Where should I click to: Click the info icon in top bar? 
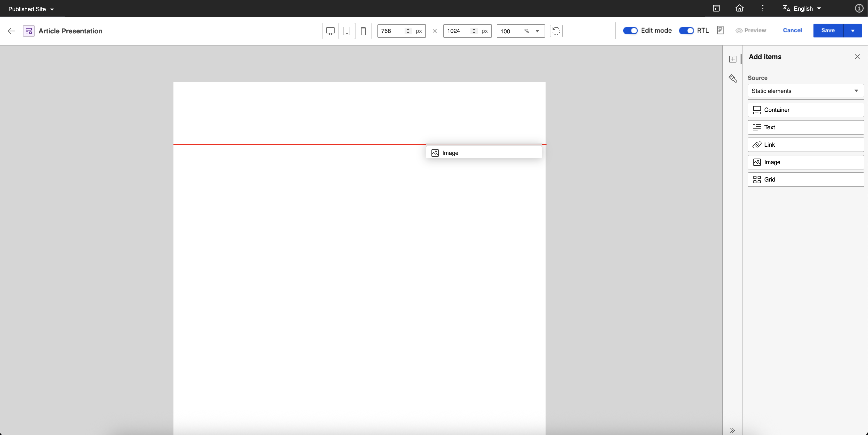859,8
